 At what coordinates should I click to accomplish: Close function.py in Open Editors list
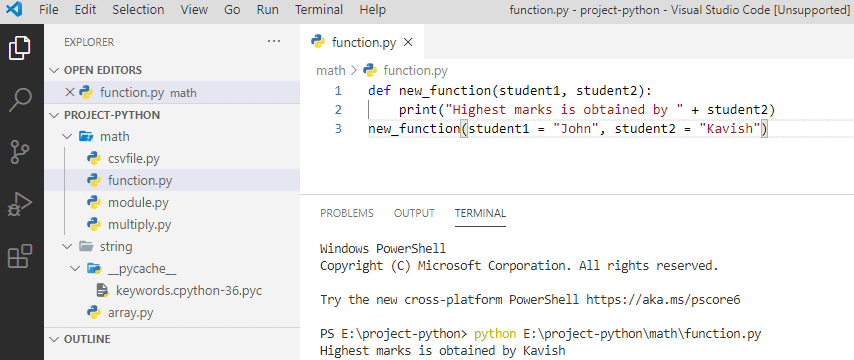tap(69, 92)
